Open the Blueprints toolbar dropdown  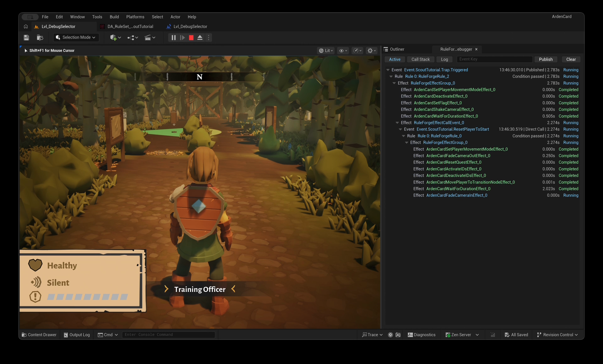coord(133,38)
